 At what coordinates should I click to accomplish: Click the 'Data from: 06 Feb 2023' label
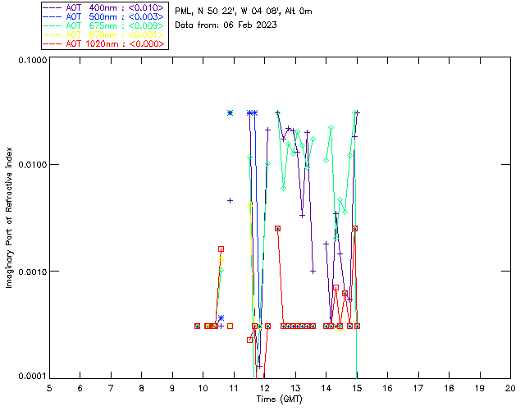pos(226,25)
